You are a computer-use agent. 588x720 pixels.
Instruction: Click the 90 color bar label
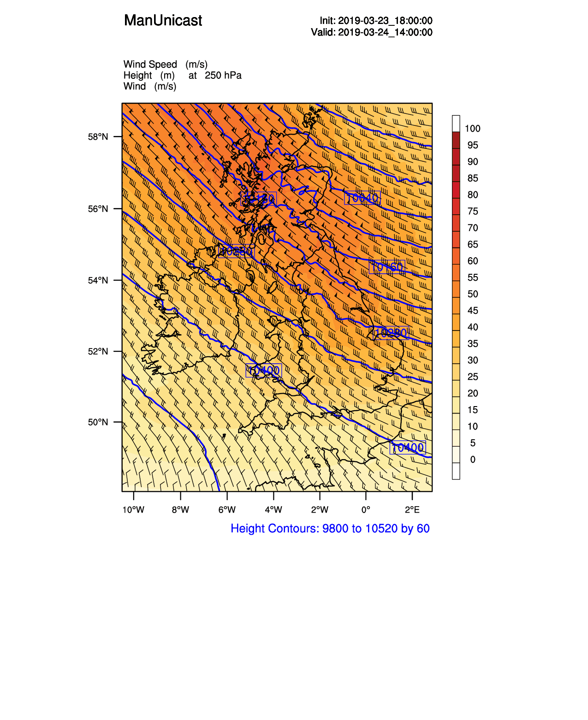[x=473, y=162]
